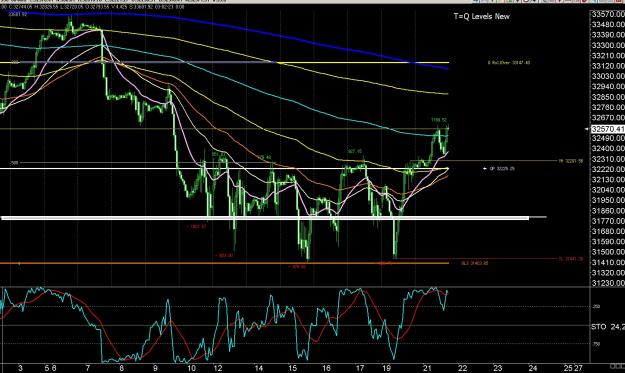Select date 9 on the time axis
The height and width of the screenshot is (373, 625).
coord(155,368)
